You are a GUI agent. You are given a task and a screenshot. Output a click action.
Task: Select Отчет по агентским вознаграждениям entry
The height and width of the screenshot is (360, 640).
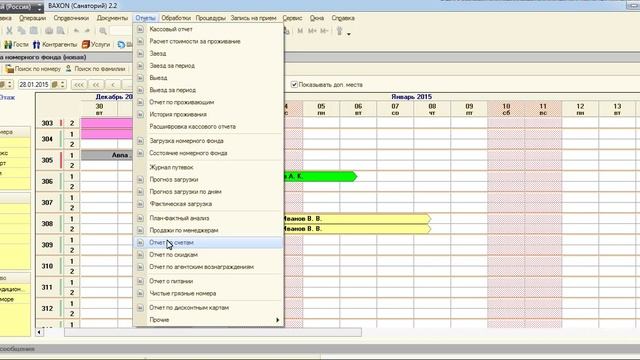pyautogui.click(x=209, y=267)
